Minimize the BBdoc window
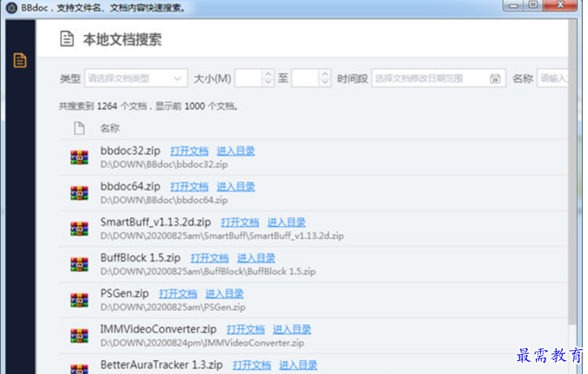This screenshot has height=374, width=588. point(513,6)
